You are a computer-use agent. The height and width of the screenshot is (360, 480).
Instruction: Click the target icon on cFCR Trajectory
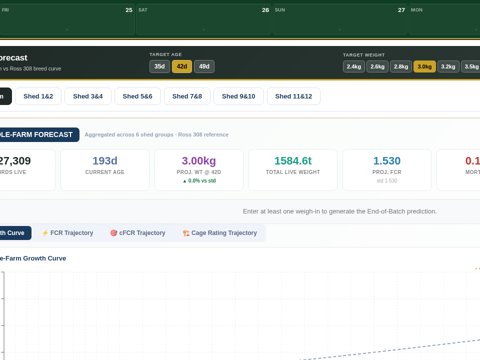click(114, 233)
